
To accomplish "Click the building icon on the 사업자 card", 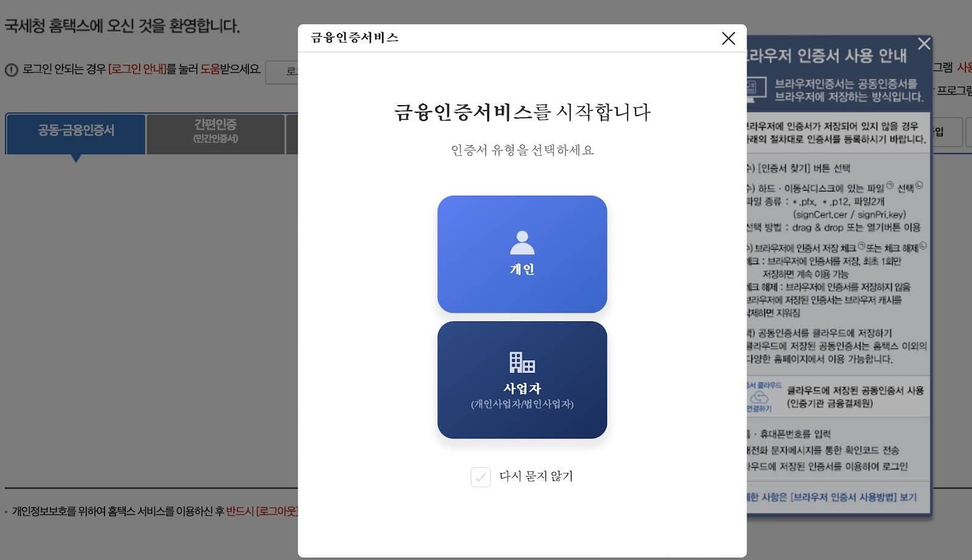I will [x=522, y=362].
